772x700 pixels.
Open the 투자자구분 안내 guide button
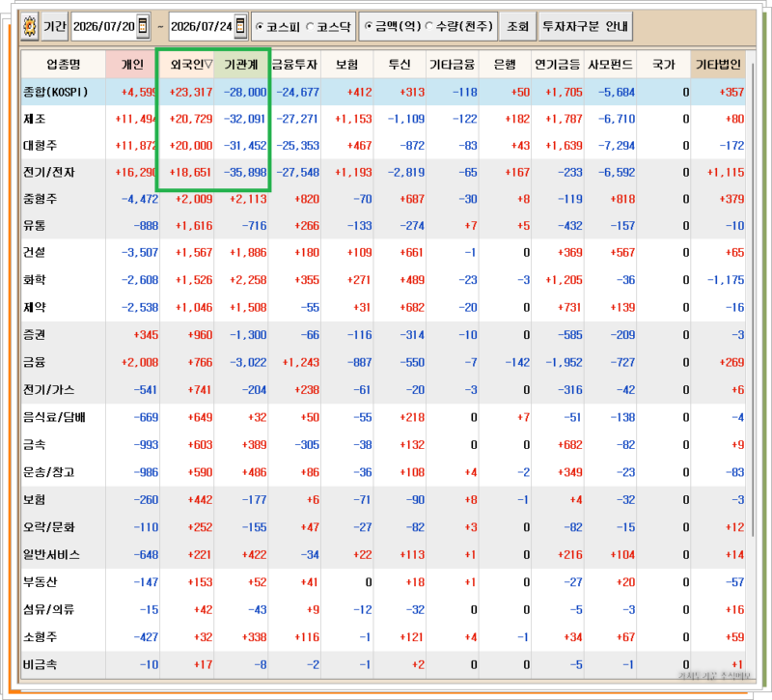tap(586, 26)
